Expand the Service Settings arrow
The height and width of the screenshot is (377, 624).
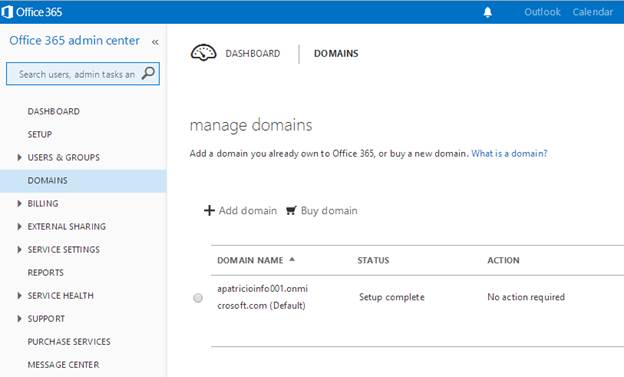(19, 250)
